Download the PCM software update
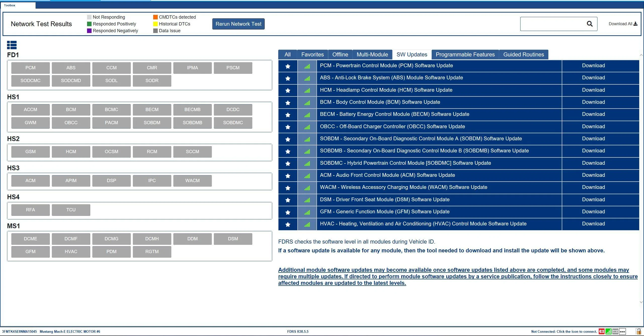644x336 pixels. tap(593, 65)
